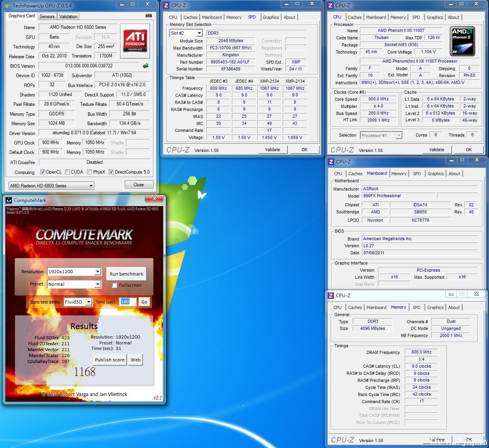Click title bar icon of CPU-Z Mainboard window
This screenshot has width=489, height=448.
(x=331, y=161)
